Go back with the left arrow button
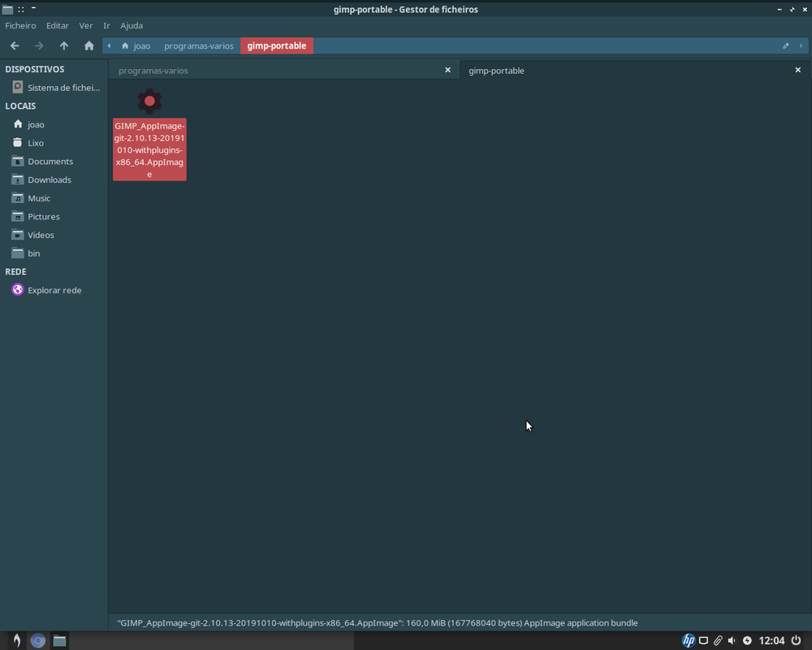 click(15, 45)
